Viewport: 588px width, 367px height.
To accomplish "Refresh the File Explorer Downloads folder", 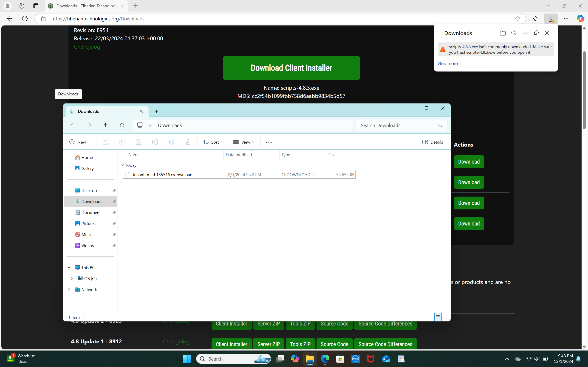I will [x=122, y=125].
